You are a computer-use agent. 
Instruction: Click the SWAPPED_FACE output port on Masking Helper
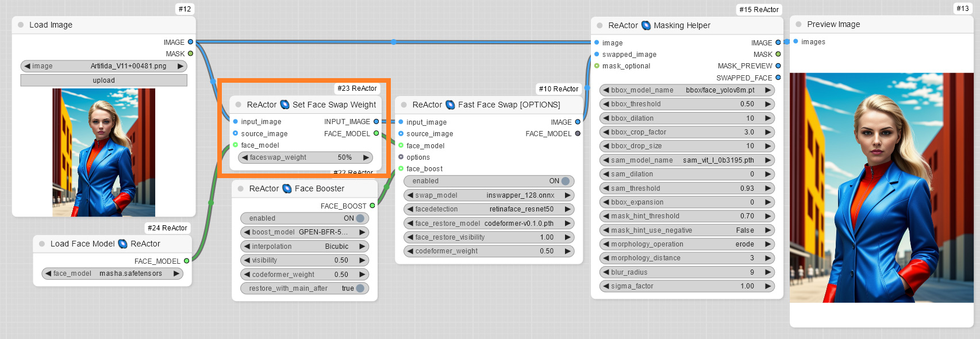778,78
